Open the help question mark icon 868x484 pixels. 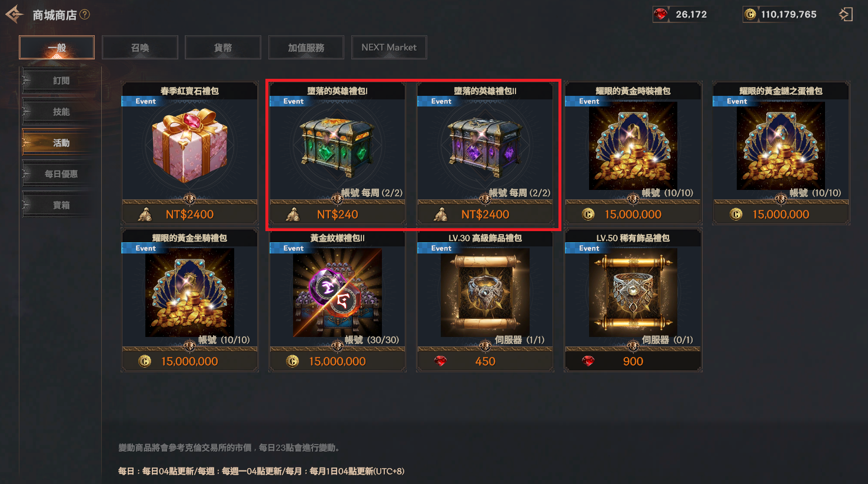tap(85, 14)
